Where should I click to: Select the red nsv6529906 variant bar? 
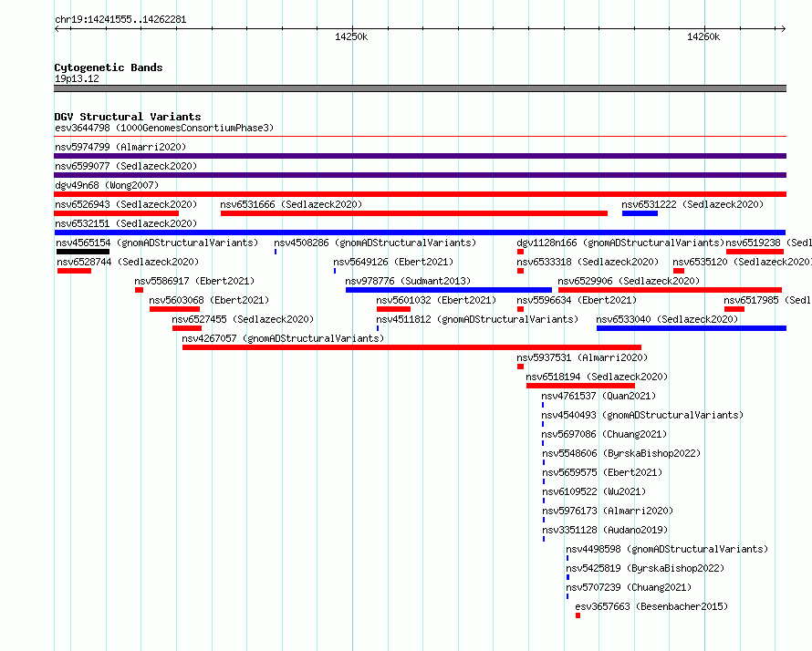tap(670, 290)
